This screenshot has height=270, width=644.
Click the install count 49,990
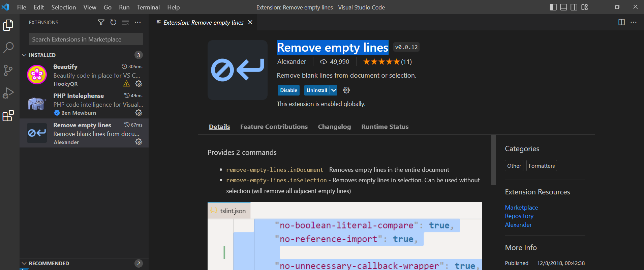335,62
